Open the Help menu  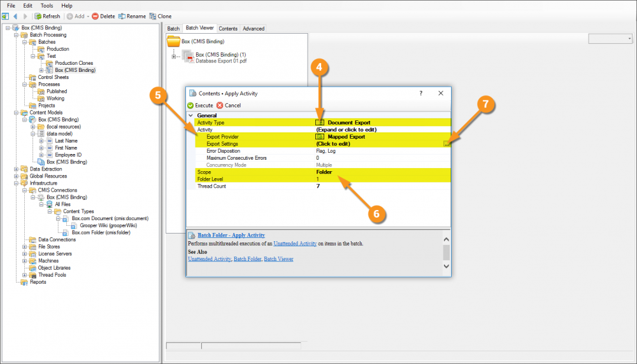(x=67, y=6)
